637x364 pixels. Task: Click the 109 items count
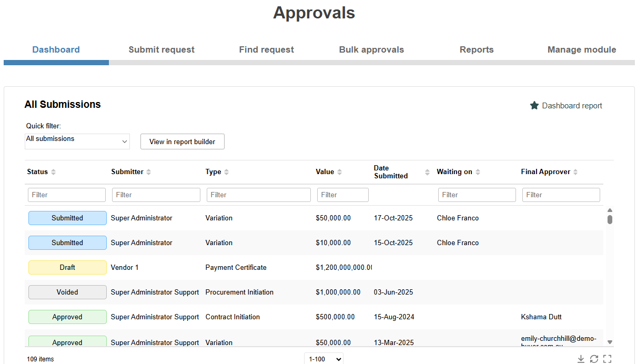pos(41,359)
